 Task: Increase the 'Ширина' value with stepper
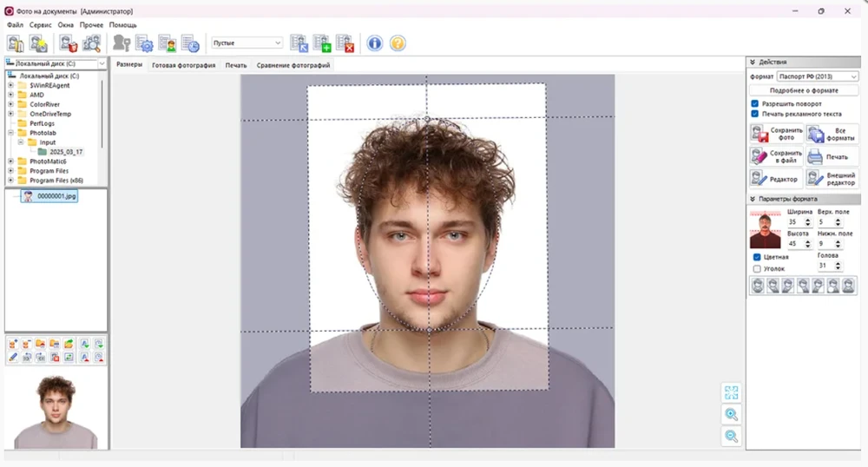808,220
